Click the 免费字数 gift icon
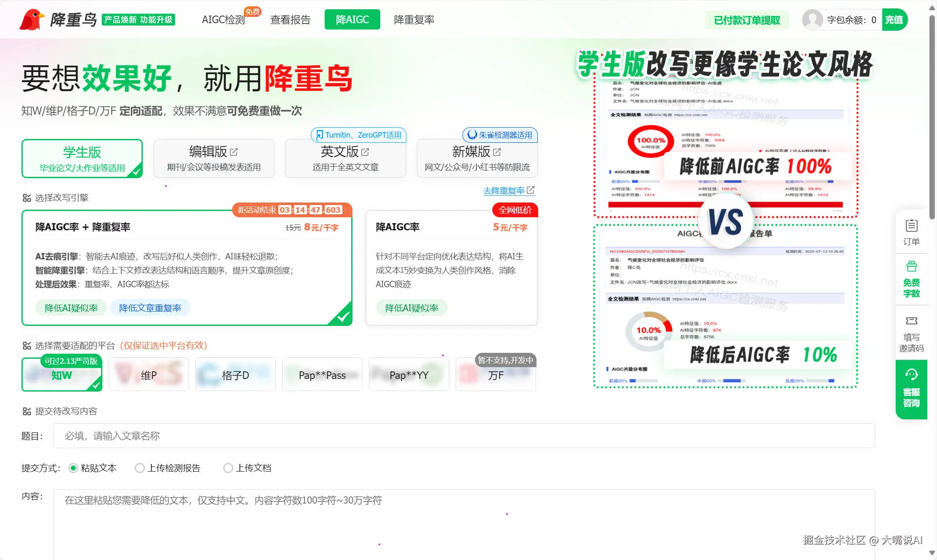 point(911,267)
